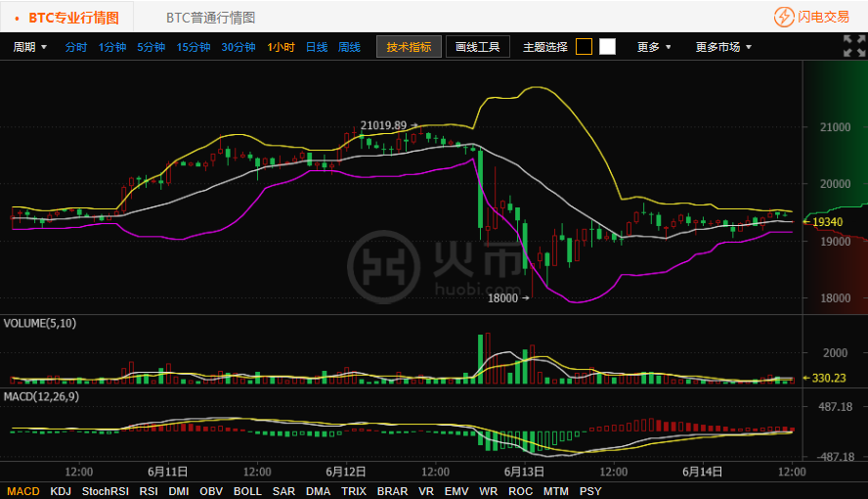
Task: Select the BOLL indicator
Action: click(x=247, y=491)
